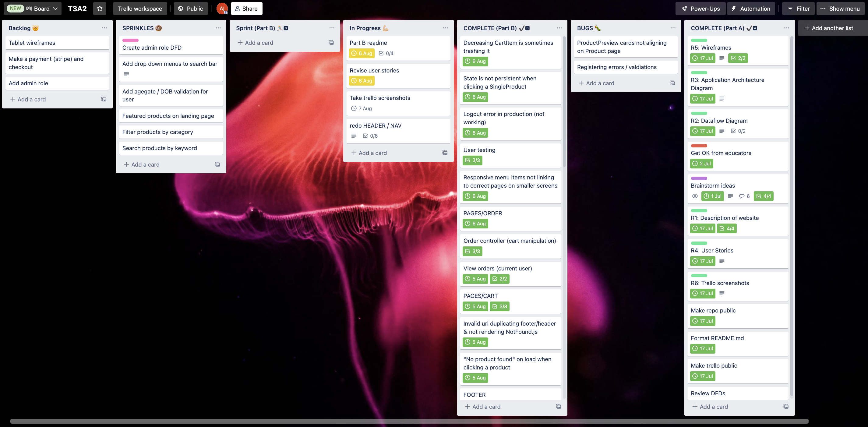Click the AJ member avatar
This screenshot has height=427, width=868.
coord(222,9)
